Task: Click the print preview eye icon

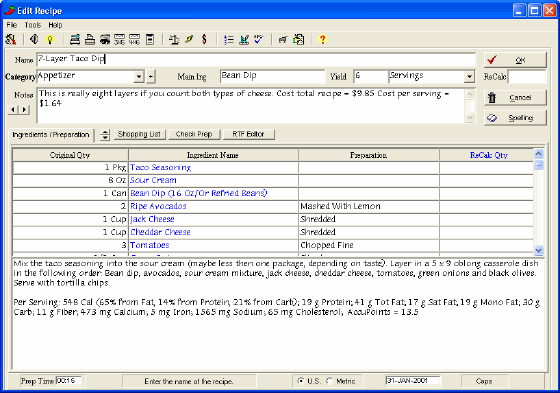Action: pyautogui.click(x=105, y=39)
